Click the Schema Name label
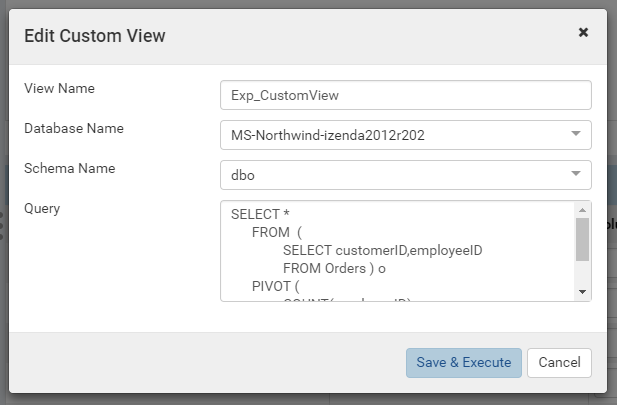Image resolution: width=617 pixels, height=405 pixels. pyautogui.click(x=70, y=168)
